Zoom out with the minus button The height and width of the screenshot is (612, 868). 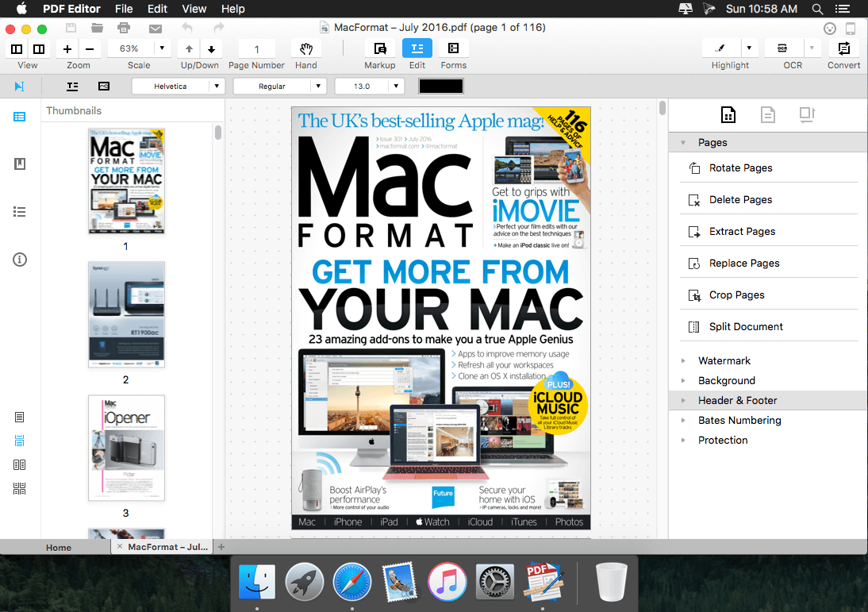click(90, 48)
